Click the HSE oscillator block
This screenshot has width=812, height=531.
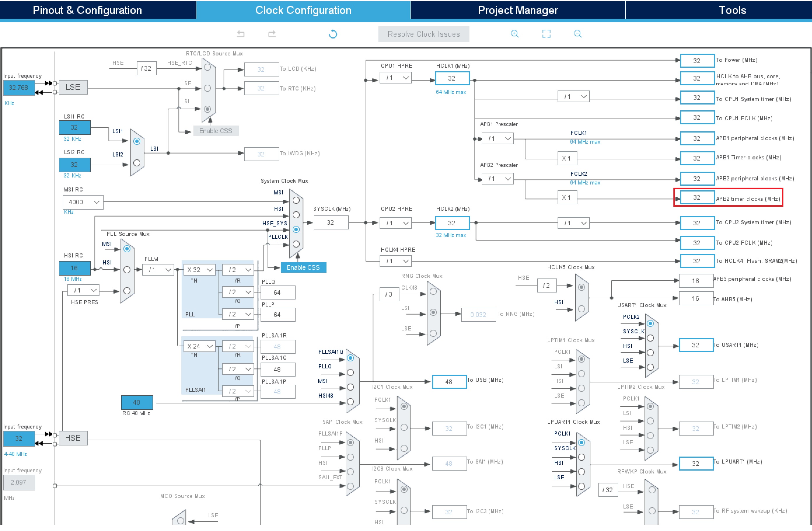click(x=73, y=438)
